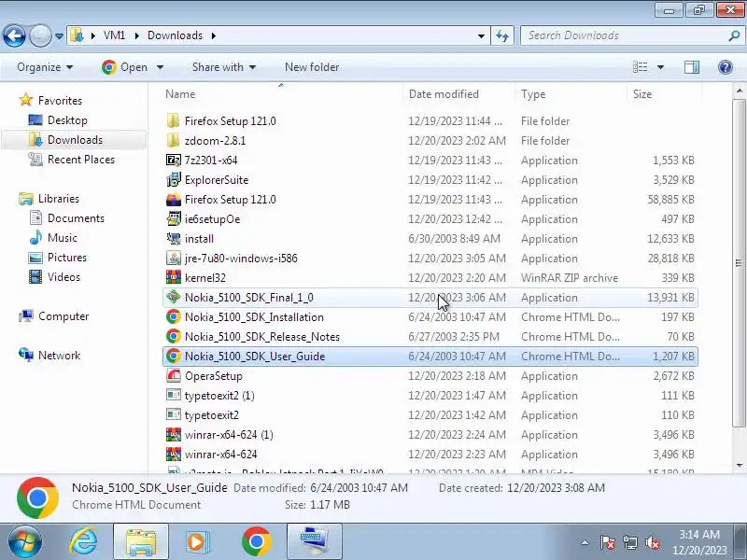Image resolution: width=747 pixels, height=560 pixels.
Task: Click the Forward navigation arrow
Action: 40,35
